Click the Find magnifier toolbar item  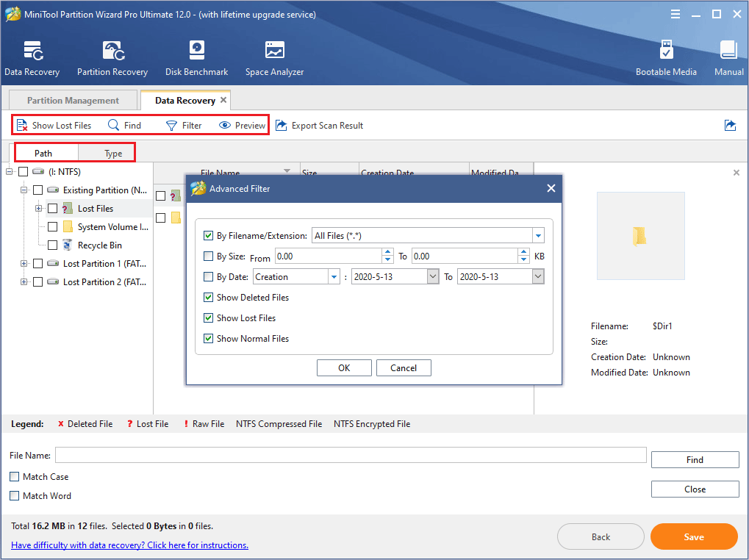coord(125,126)
